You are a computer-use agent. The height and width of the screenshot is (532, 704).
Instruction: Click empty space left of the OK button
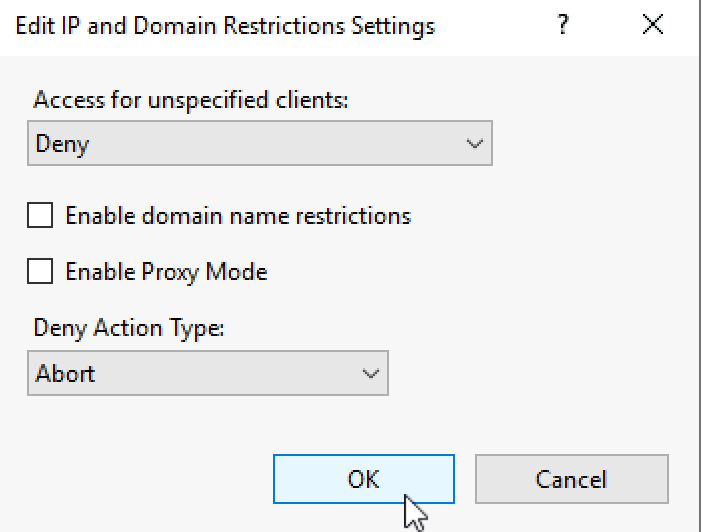coord(140,479)
